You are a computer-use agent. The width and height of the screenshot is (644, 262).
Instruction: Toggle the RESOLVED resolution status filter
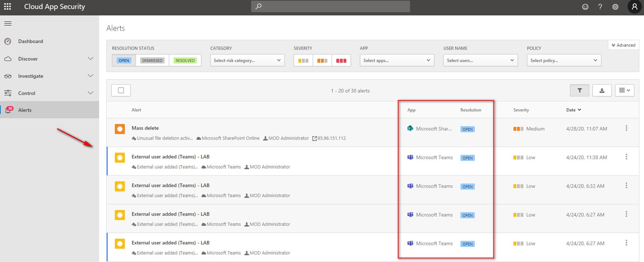(185, 60)
